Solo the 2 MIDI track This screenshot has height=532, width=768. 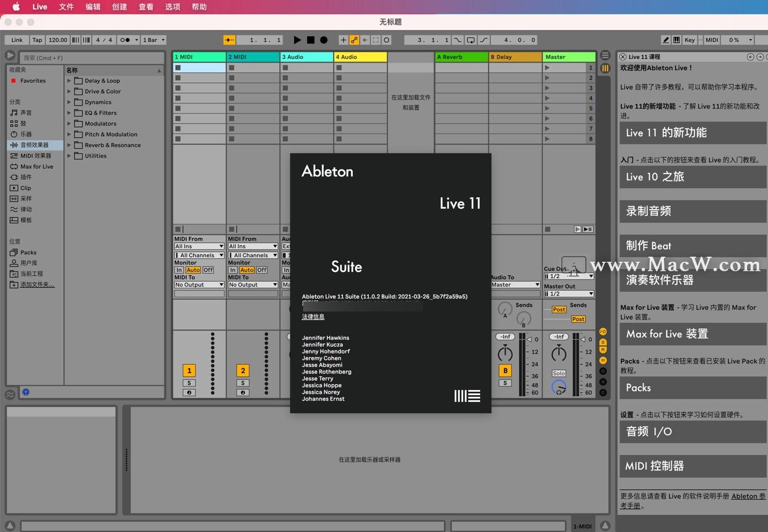point(243,383)
